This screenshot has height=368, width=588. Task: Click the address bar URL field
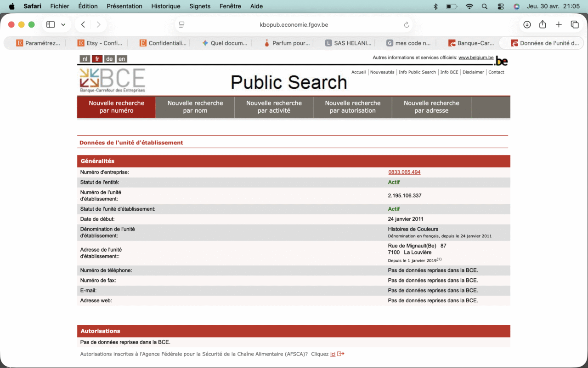[x=294, y=25]
